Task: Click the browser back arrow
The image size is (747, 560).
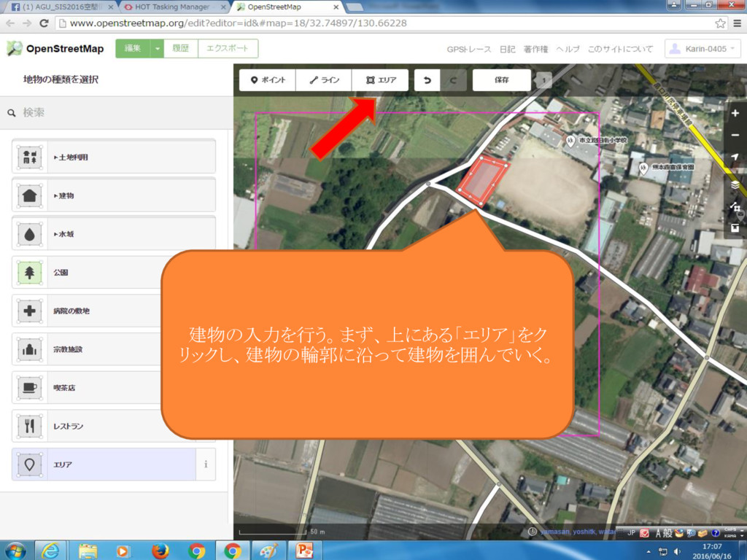Action: coord(10,23)
